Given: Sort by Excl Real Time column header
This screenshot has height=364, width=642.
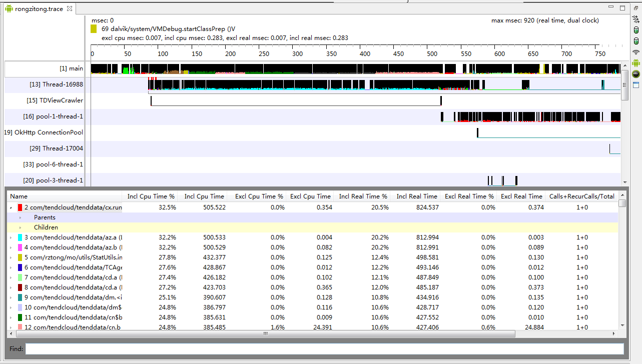Looking at the screenshot, I should point(521,196).
